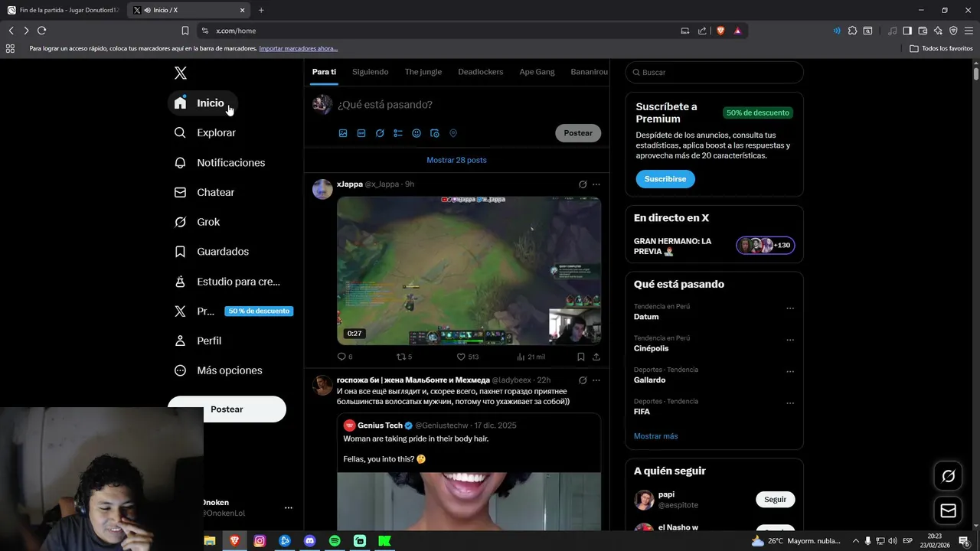Open Grok from sidebar
Viewport: 980px width, 551px height.
coord(197,222)
